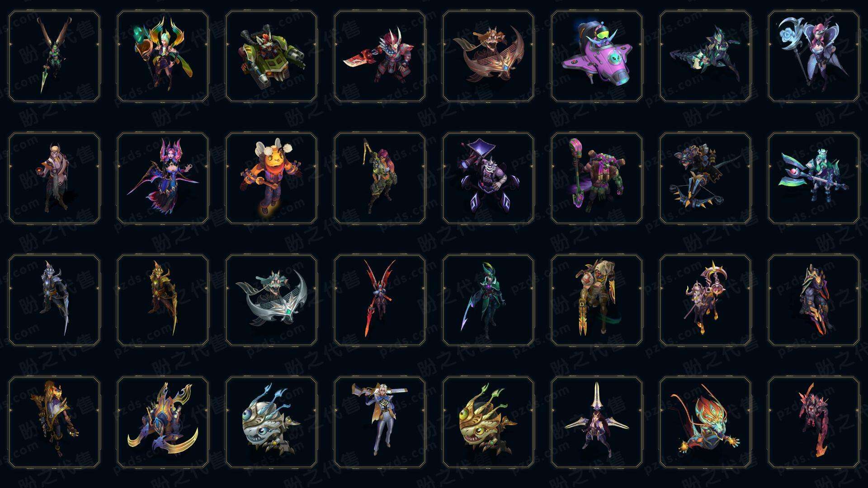Select the dark crossbow machine skin tile
This screenshot has width=868, height=488.
(x=705, y=178)
